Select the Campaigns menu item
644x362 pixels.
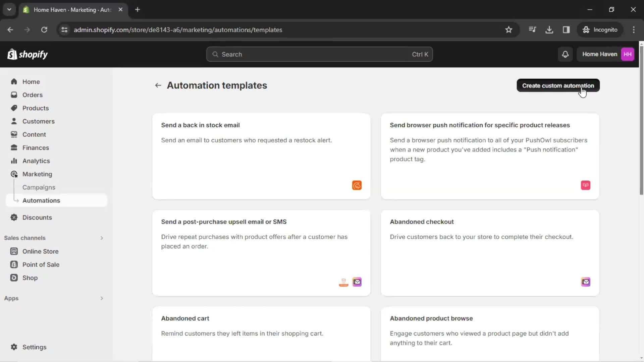39,187
